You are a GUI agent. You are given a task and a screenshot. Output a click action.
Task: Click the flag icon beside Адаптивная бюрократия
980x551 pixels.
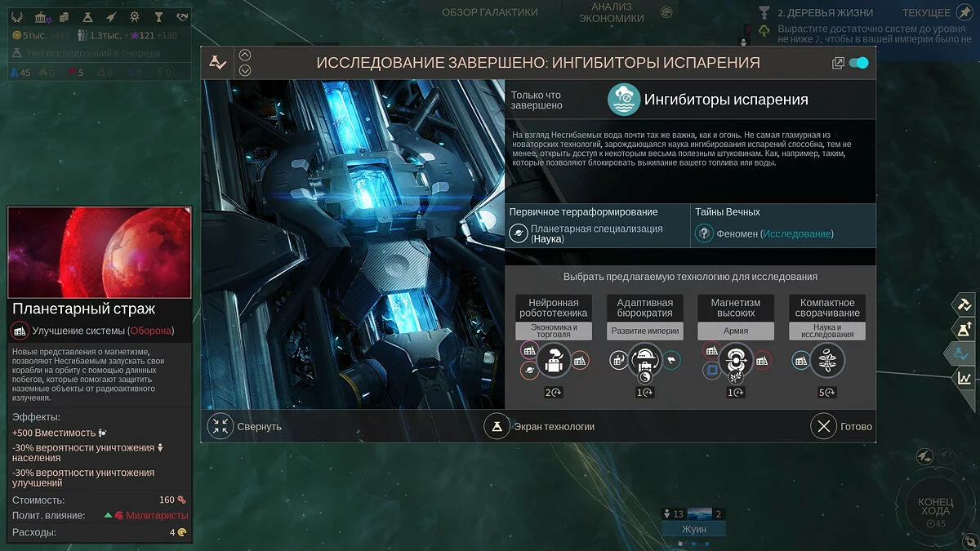tap(671, 360)
